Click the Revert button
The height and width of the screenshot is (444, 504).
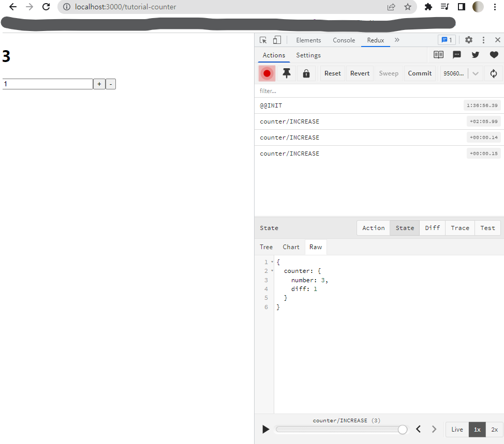(360, 73)
